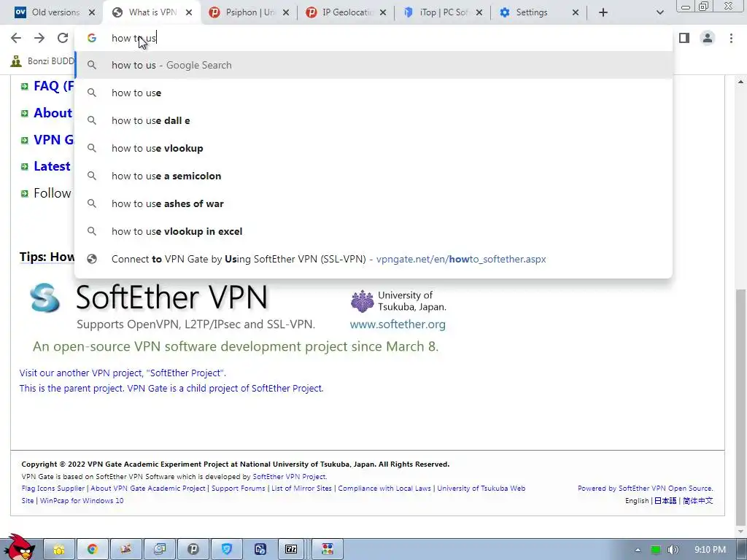Switch page language to 简体中文
Screen dimensions: 747x560
698,501
